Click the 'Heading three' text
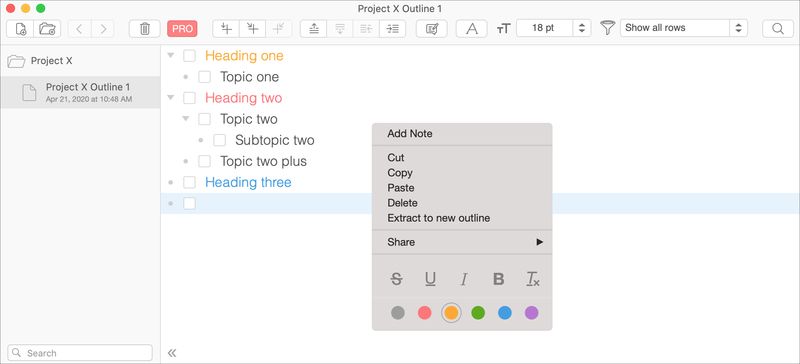This screenshot has width=800, height=364. click(x=248, y=182)
